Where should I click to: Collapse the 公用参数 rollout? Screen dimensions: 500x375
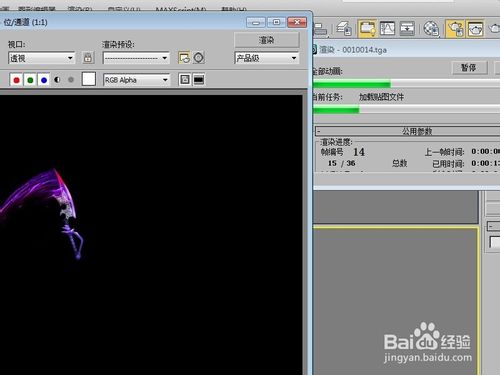[407, 131]
